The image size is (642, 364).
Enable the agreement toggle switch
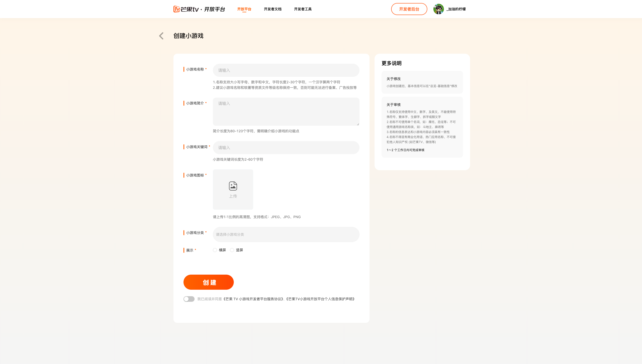coord(189,299)
